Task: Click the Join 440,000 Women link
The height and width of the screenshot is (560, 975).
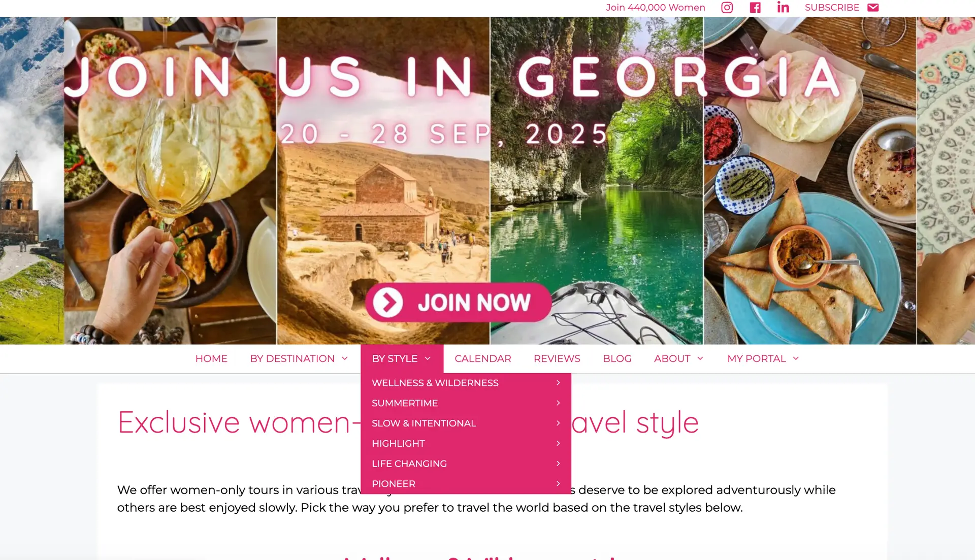Action: (x=655, y=8)
